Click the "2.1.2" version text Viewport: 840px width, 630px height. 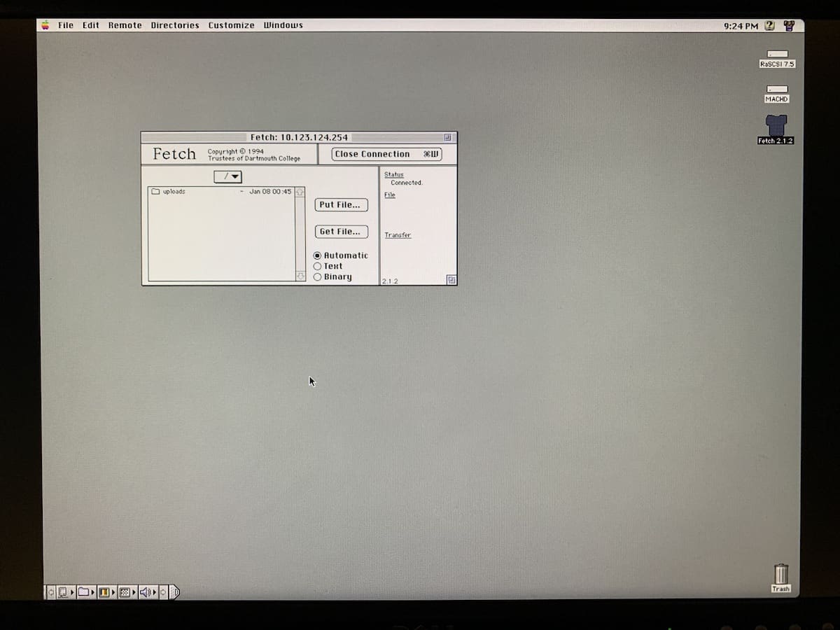[x=390, y=281]
